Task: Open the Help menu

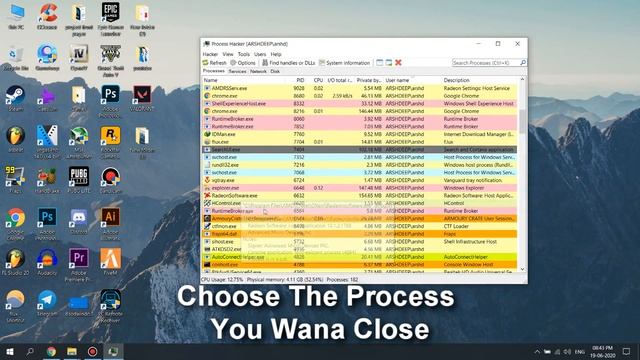Action: 276,54
